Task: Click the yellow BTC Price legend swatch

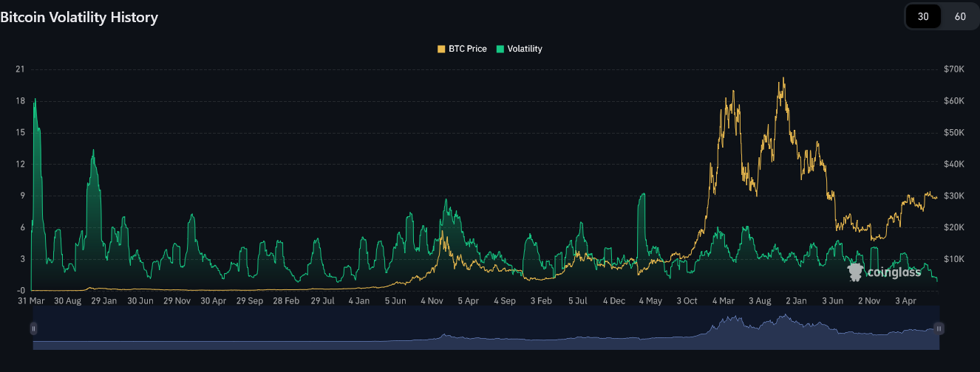Action: [442, 49]
